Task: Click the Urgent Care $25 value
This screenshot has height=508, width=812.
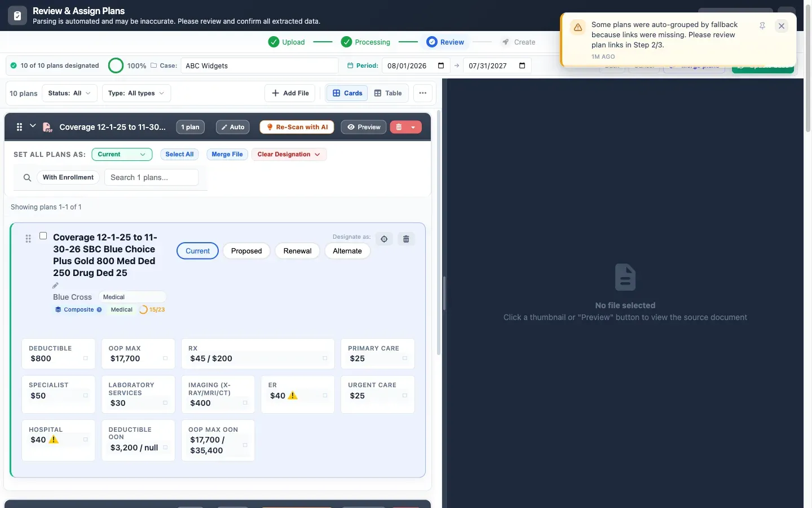Action: pyautogui.click(x=357, y=396)
